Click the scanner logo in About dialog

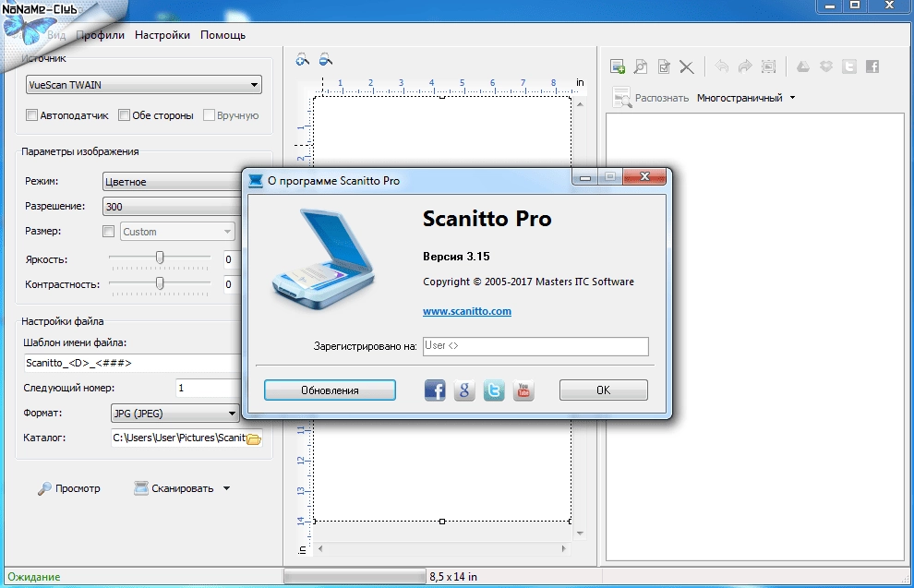coord(323,258)
